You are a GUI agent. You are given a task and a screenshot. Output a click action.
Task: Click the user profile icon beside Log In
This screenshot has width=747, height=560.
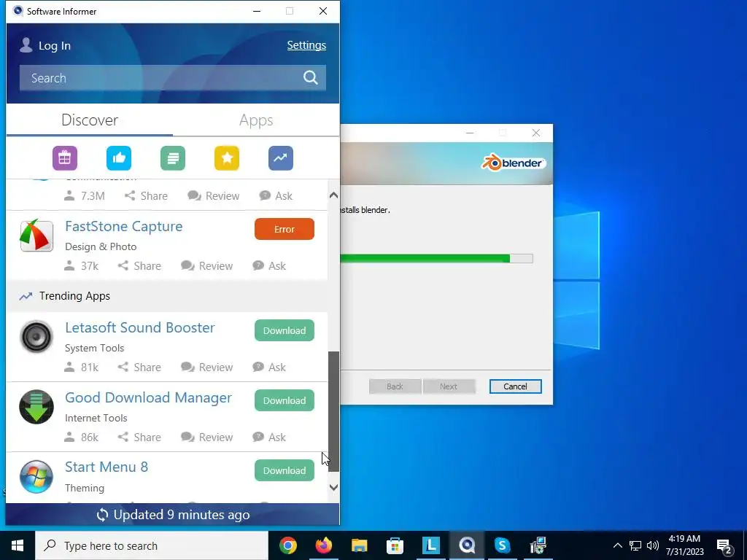[x=26, y=45]
